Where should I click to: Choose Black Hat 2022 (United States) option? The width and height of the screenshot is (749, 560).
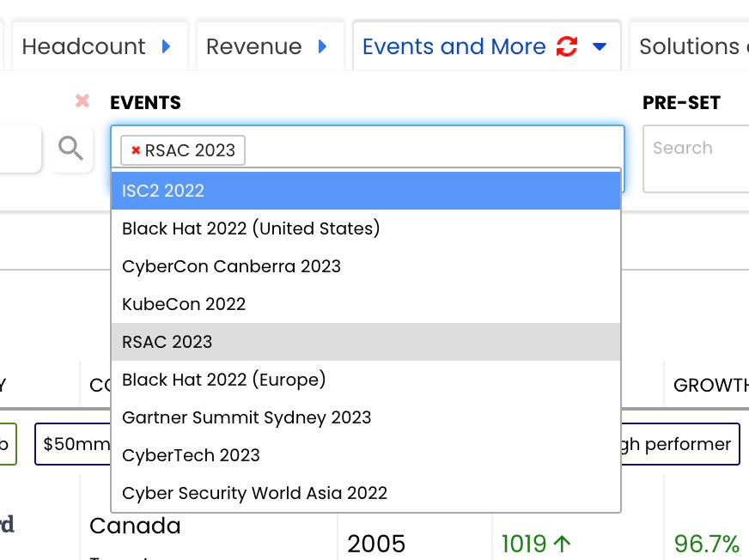click(x=366, y=228)
